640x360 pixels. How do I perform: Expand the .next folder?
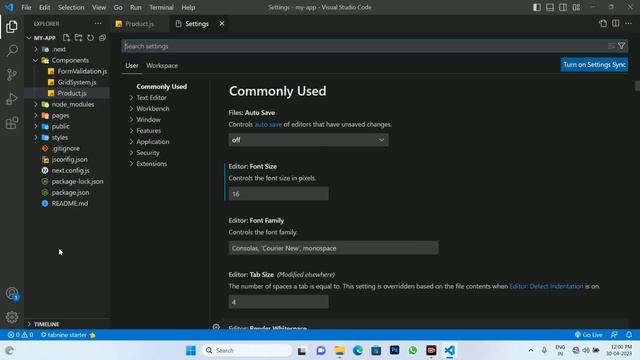pos(36,49)
